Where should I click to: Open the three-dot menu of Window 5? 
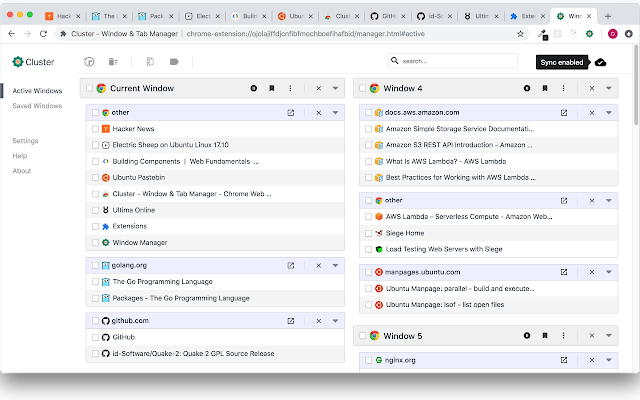[x=563, y=336]
